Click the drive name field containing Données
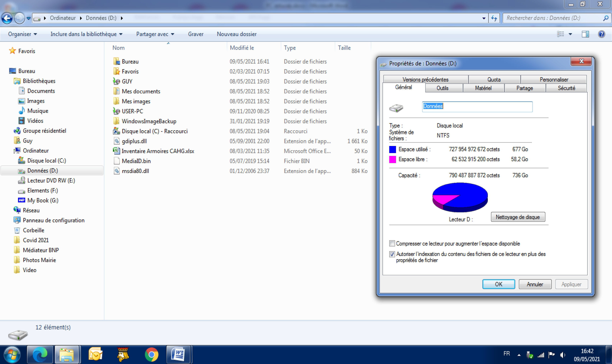 coord(477,107)
